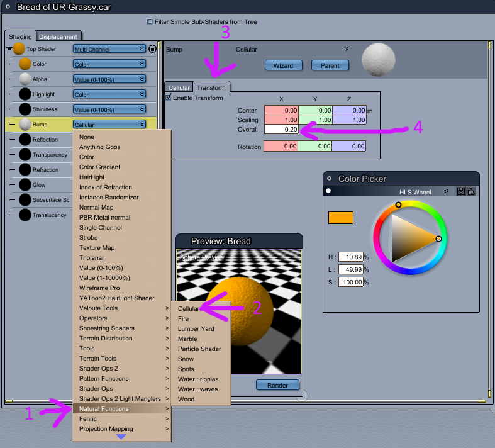Click the save preset icon in Color Picker
The image size is (495, 448).
click(x=461, y=191)
